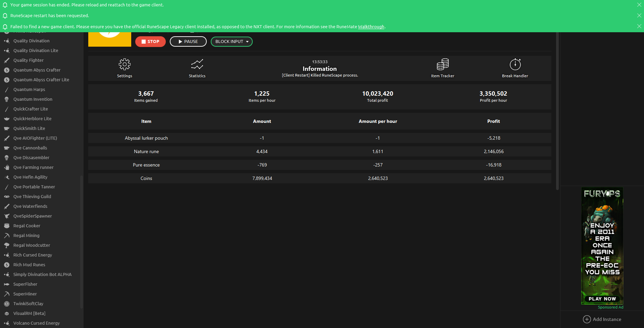Open the Break Handler stopwatch icon

pyautogui.click(x=515, y=64)
